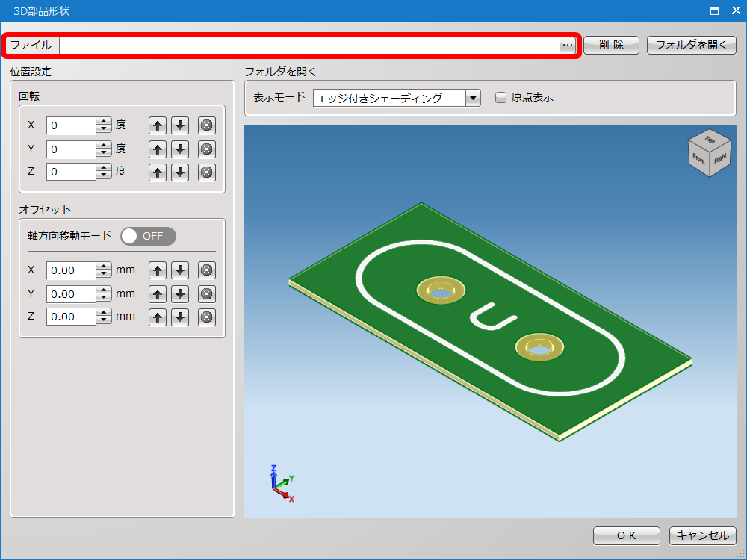Enable the 原点表示 checkbox
Image resolution: width=747 pixels, height=560 pixels.
501,98
